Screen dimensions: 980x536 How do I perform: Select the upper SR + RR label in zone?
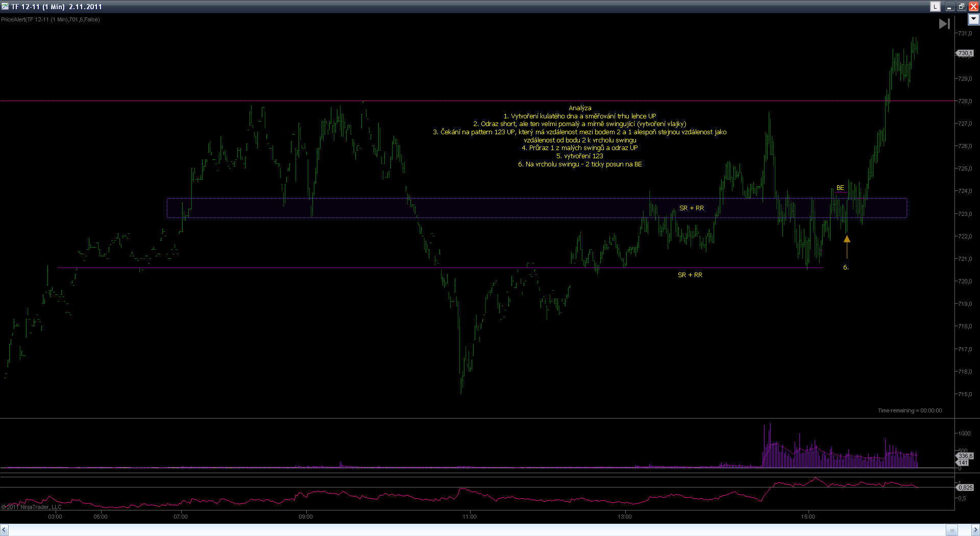[x=692, y=208]
